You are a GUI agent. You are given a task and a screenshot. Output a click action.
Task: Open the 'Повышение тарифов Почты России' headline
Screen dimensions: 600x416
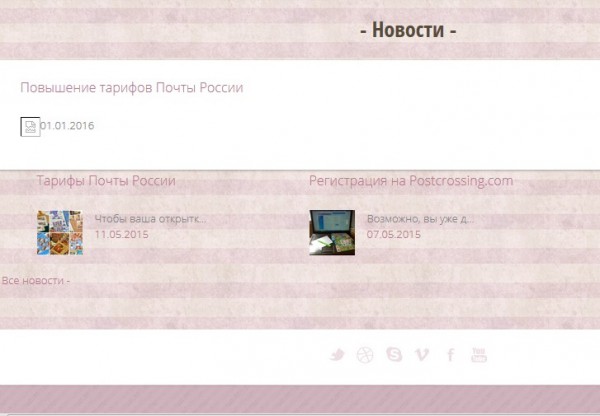click(x=132, y=88)
